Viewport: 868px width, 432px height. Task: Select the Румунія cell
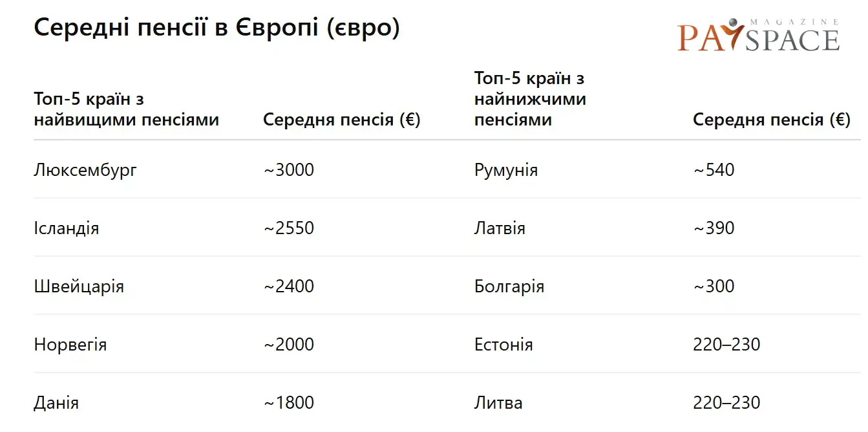point(506,170)
